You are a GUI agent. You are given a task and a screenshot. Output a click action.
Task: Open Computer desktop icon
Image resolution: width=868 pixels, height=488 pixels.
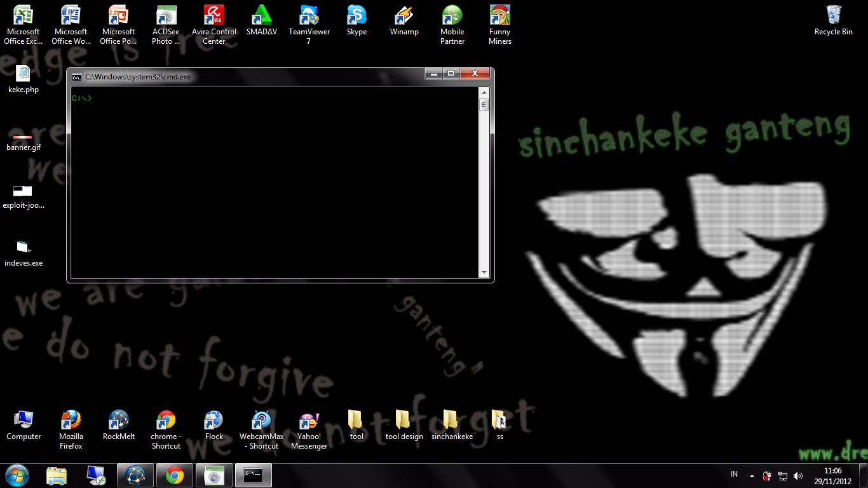pyautogui.click(x=24, y=425)
